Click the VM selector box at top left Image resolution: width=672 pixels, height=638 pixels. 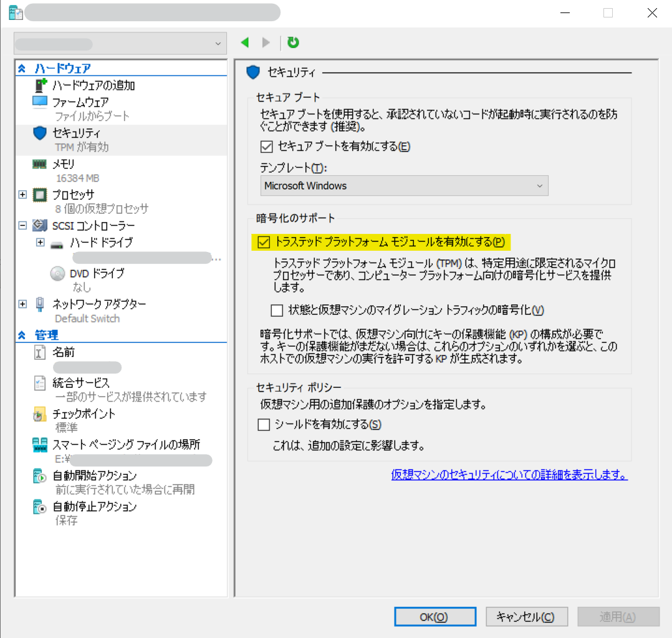pyautogui.click(x=120, y=44)
